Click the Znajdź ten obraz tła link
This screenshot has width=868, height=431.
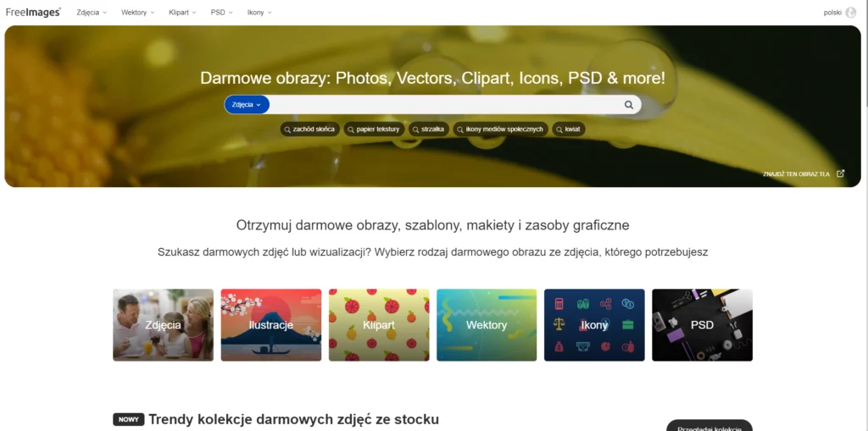pyautogui.click(x=796, y=174)
